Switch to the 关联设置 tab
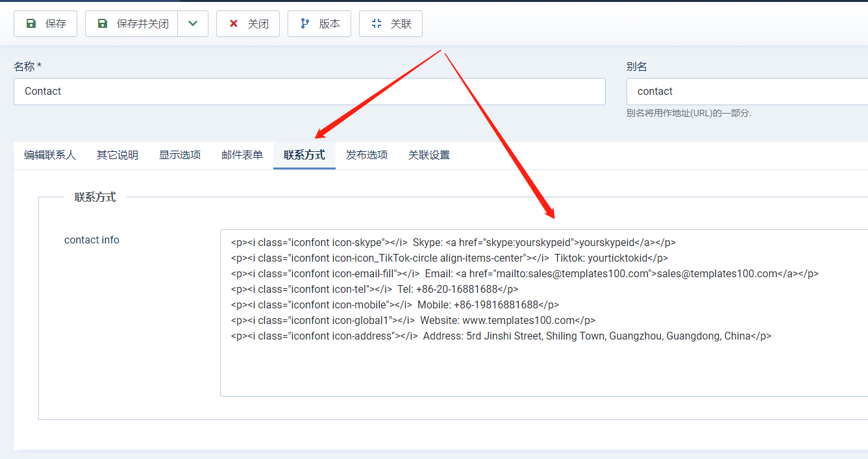868x459 pixels. 429,155
